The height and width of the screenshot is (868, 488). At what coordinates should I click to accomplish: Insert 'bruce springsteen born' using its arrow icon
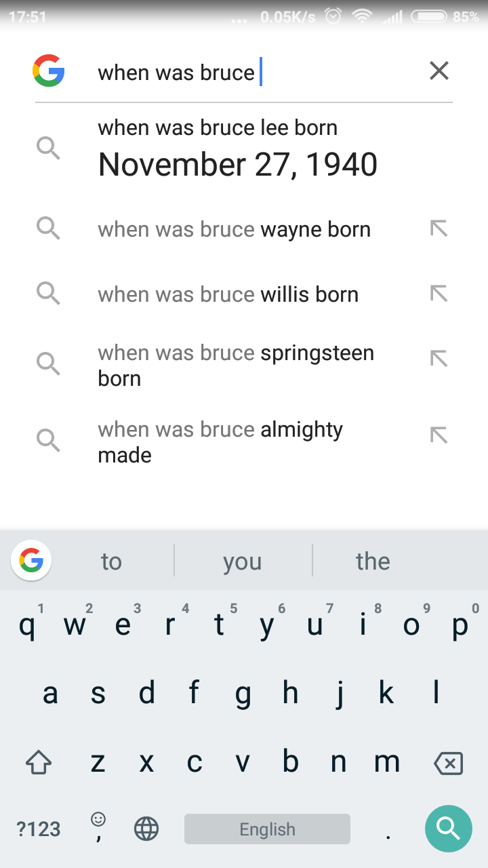coord(439,358)
